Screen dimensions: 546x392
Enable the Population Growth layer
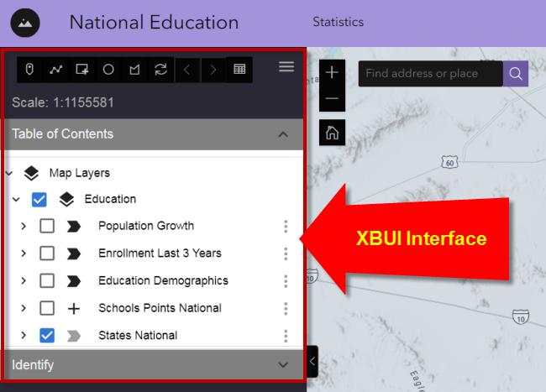click(47, 226)
